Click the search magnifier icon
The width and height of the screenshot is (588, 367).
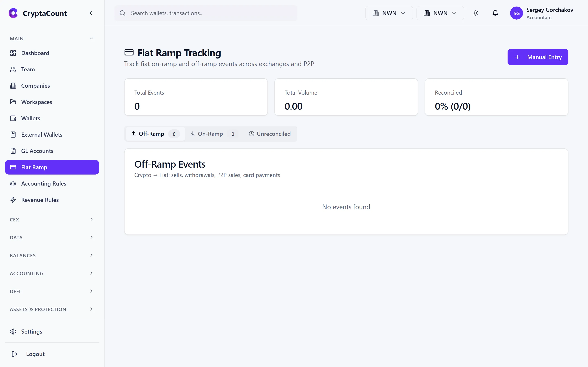123,13
